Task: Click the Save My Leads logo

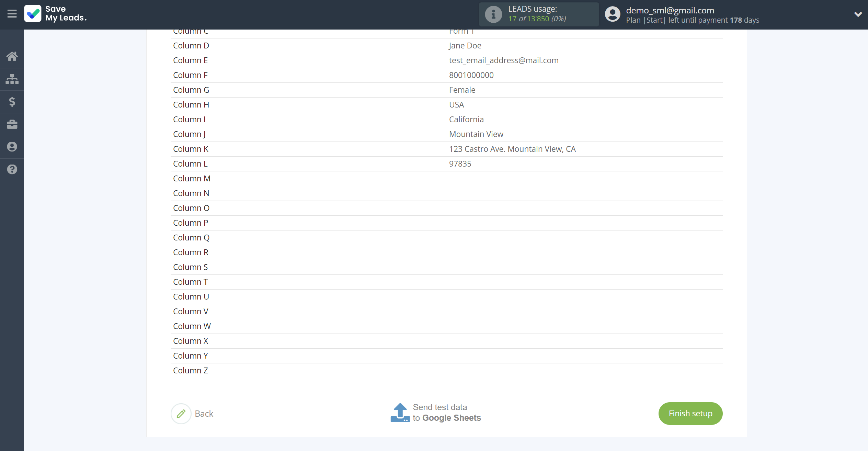Action: [x=55, y=14]
